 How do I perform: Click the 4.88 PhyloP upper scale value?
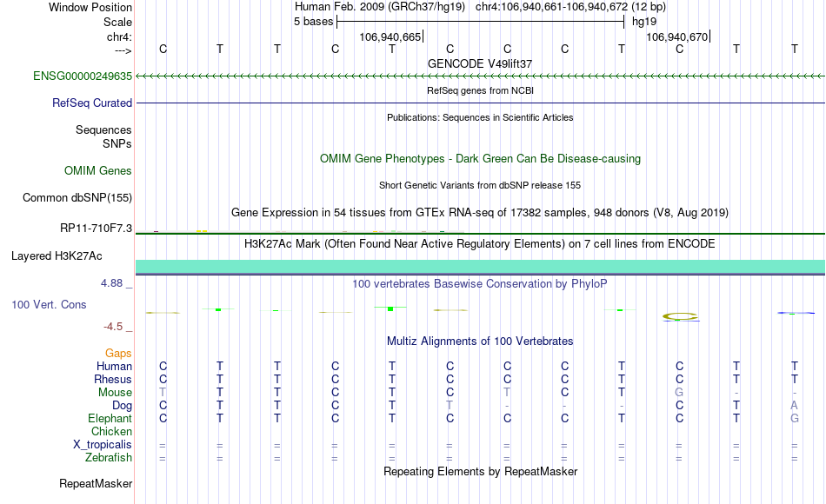pos(111,282)
